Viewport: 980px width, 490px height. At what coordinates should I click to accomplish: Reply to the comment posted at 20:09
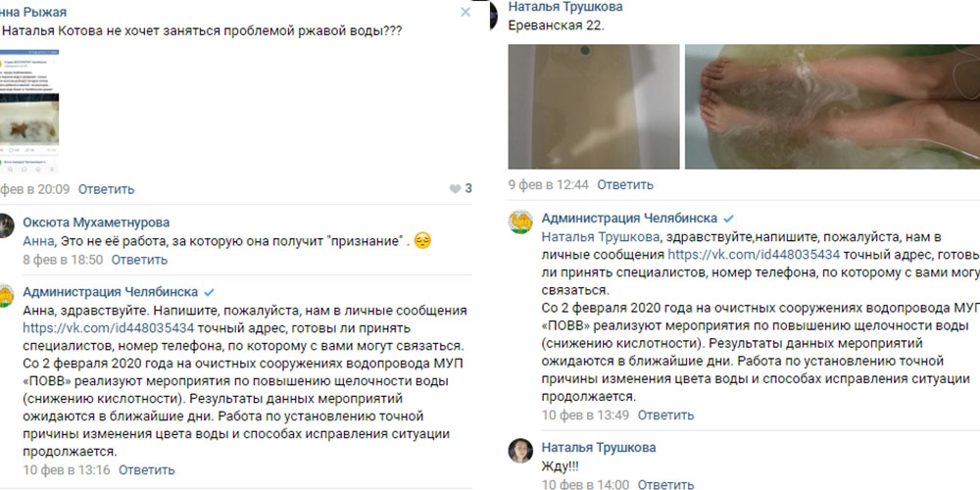[x=106, y=189]
